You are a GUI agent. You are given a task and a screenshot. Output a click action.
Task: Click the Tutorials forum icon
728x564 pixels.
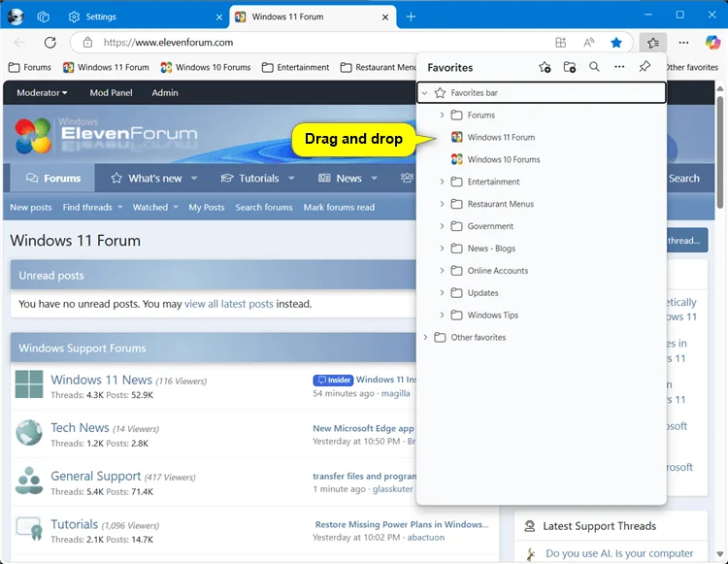[x=29, y=529]
